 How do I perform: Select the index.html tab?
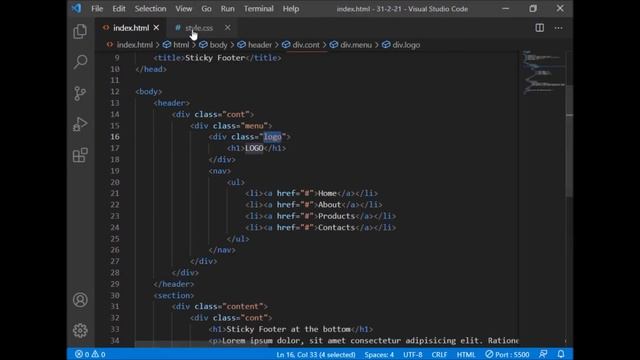coord(131,28)
